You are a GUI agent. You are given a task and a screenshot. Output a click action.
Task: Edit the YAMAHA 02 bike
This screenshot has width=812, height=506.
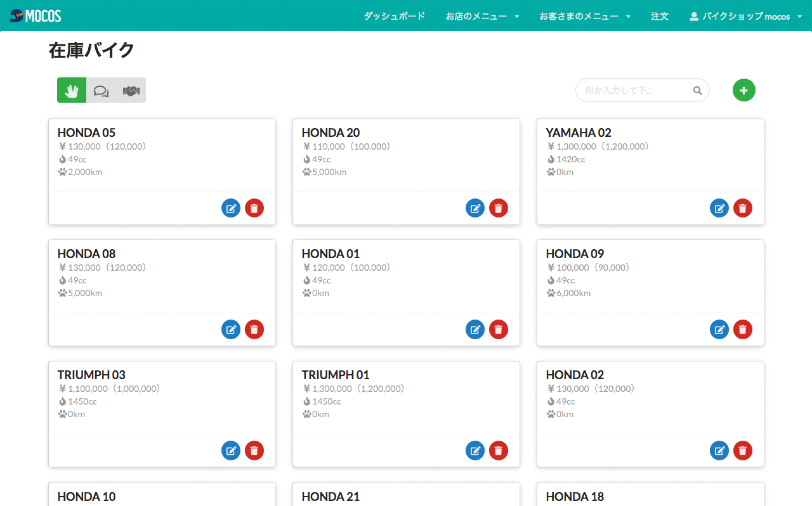tap(719, 208)
